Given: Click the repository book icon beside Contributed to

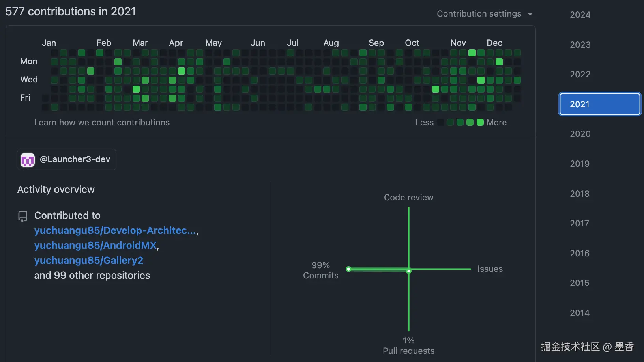Looking at the screenshot, I should 22,216.
